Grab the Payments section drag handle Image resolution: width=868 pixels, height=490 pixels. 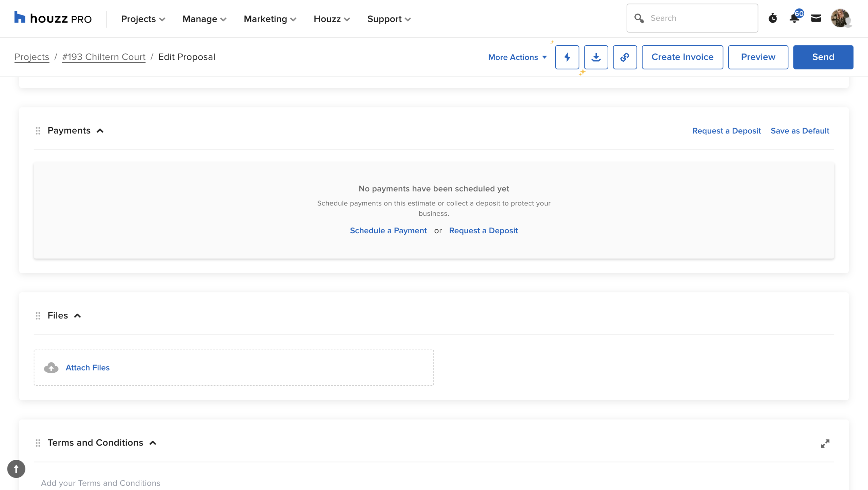coord(38,131)
